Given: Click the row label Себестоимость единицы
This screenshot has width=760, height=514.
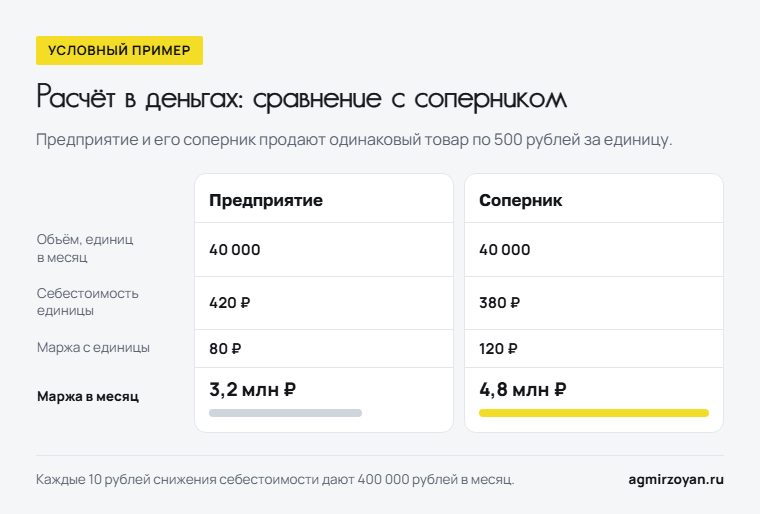Looking at the screenshot, I should point(88,302).
